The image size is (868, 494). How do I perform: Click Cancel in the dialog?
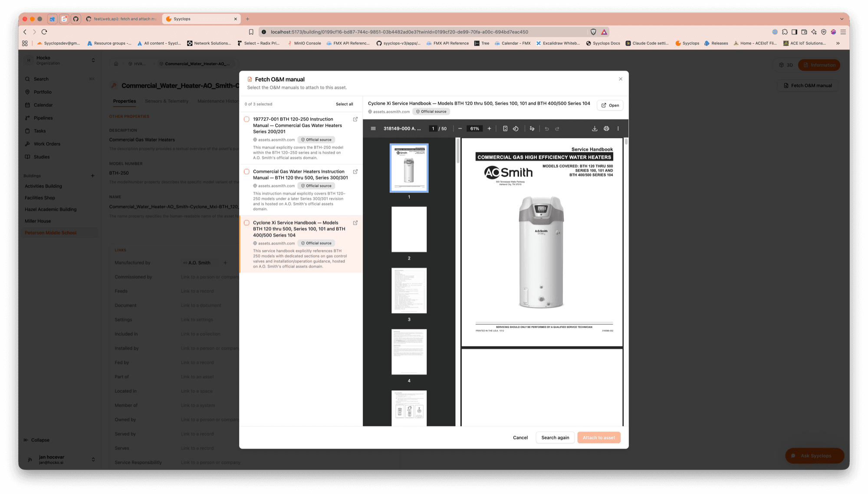coord(520,438)
